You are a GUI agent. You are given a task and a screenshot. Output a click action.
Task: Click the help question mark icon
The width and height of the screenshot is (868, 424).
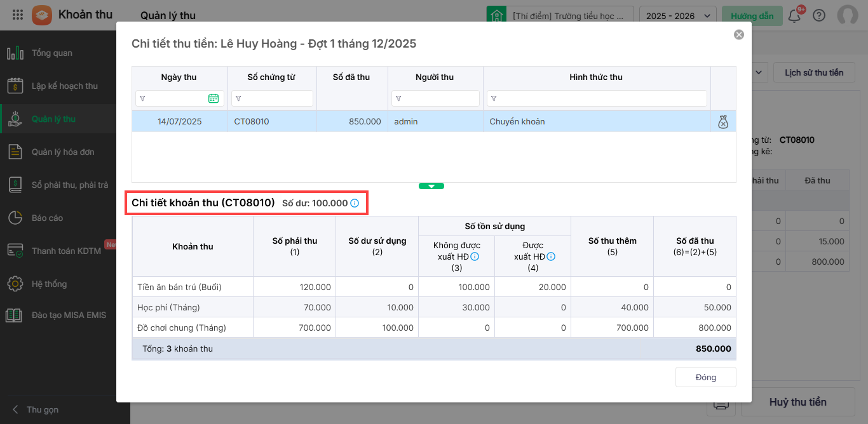[x=819, y=16]
